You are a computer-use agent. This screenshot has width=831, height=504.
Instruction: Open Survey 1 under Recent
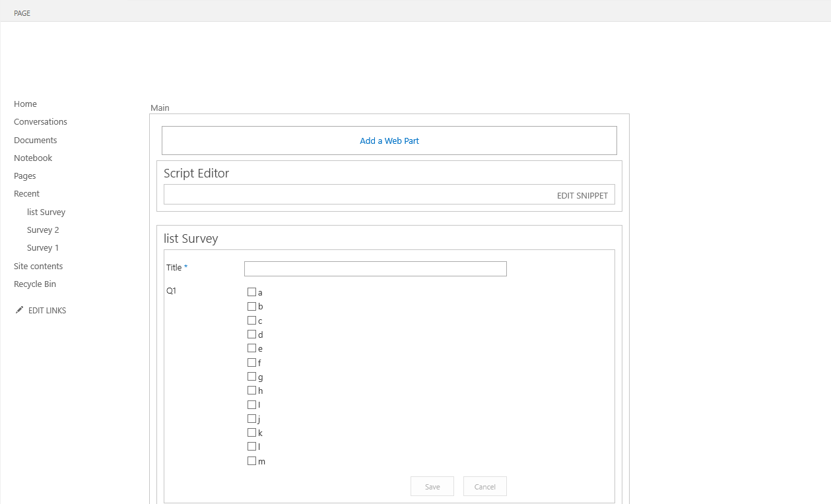pos(43,248)
